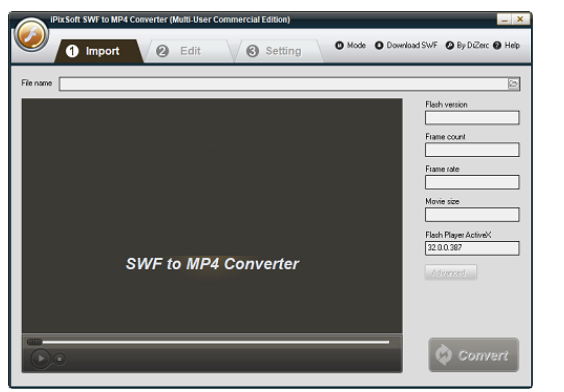Click the Convert button
Viewport: 564px width, 392px height.
pyautogui.click(x=473, y=355)
